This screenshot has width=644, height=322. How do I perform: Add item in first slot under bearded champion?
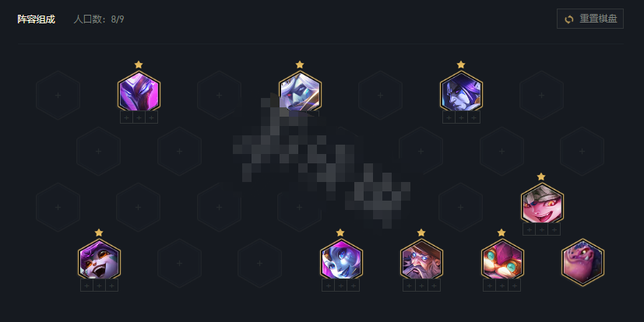(409, 285)
